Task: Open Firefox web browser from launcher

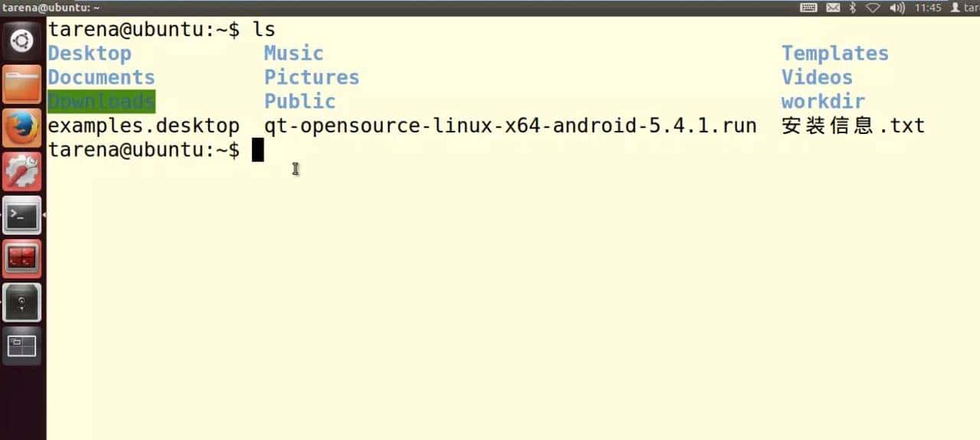Action: click(x=22, y=127)
